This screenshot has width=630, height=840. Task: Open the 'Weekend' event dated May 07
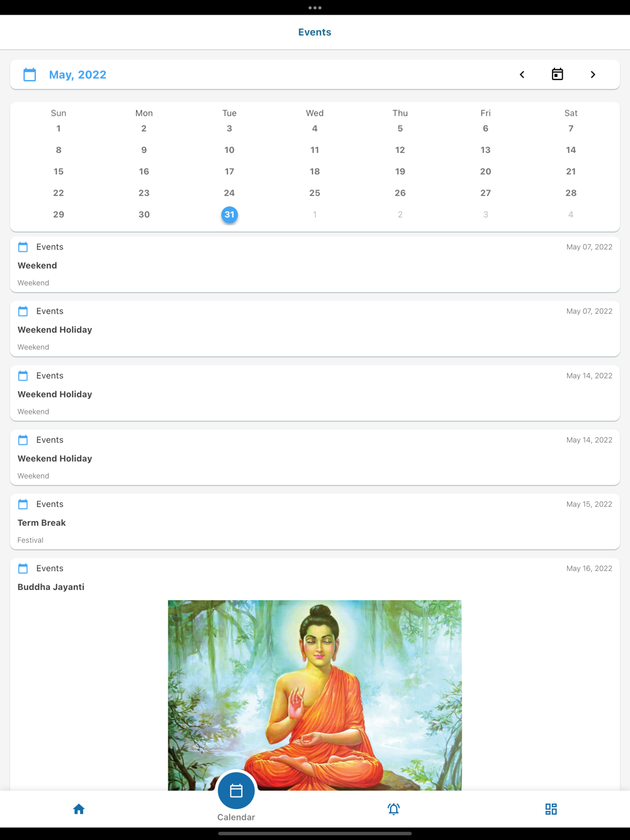pyautogui.click(x=315, y=264)
